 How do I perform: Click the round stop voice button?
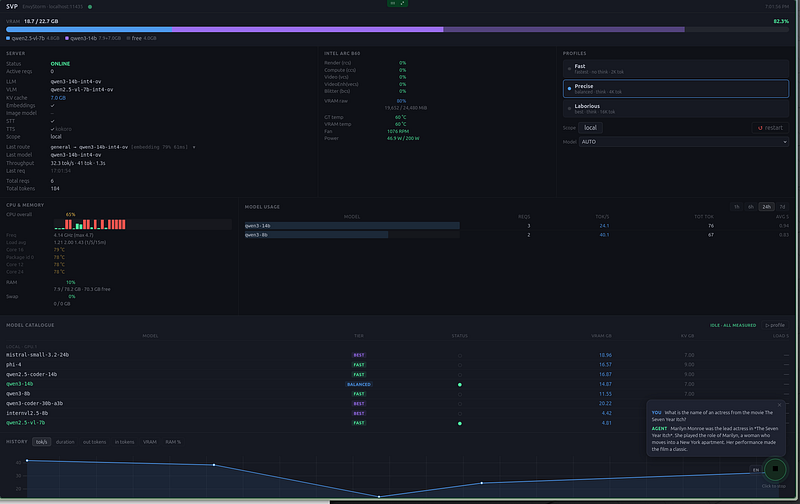(x=774, y=469)
